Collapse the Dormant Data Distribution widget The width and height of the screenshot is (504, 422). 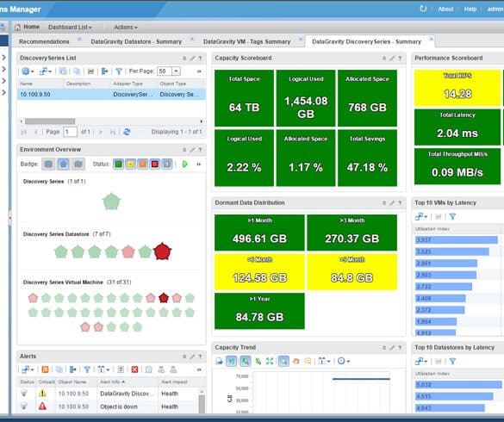(384, 203)
